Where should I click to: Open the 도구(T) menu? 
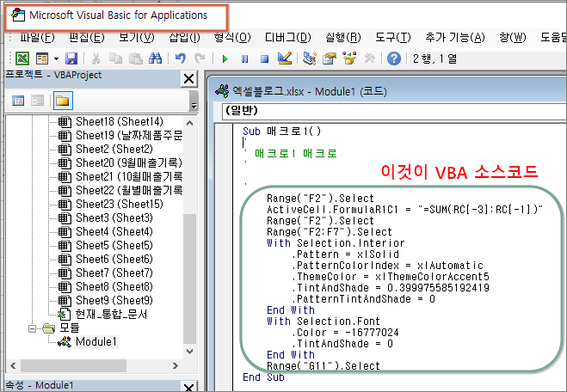coord(393,37)
